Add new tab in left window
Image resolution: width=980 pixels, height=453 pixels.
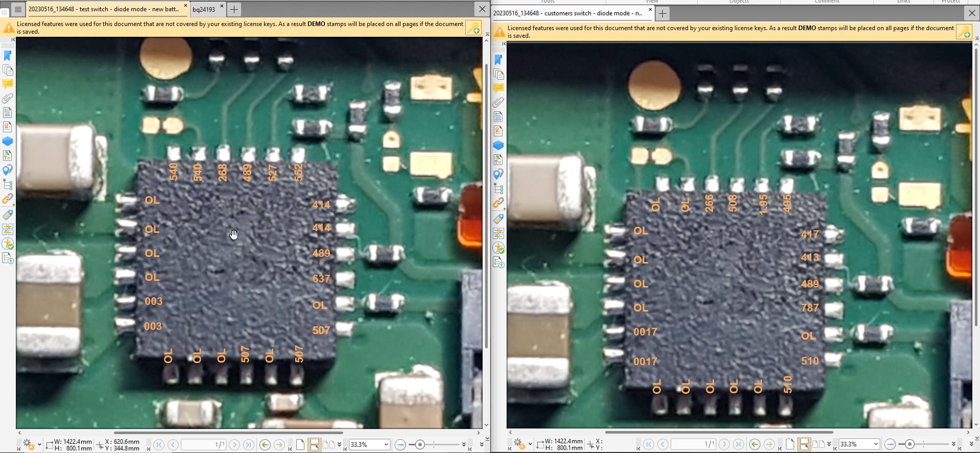[234, 9]
